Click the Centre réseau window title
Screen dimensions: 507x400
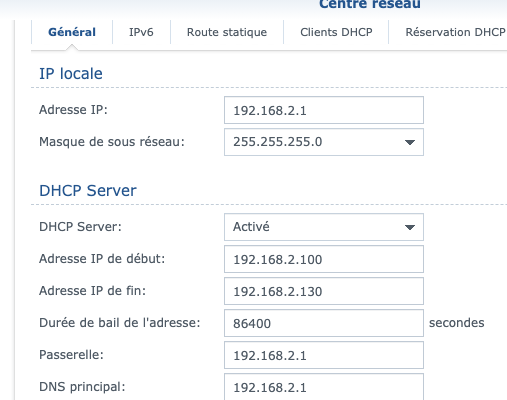[370, 4]
